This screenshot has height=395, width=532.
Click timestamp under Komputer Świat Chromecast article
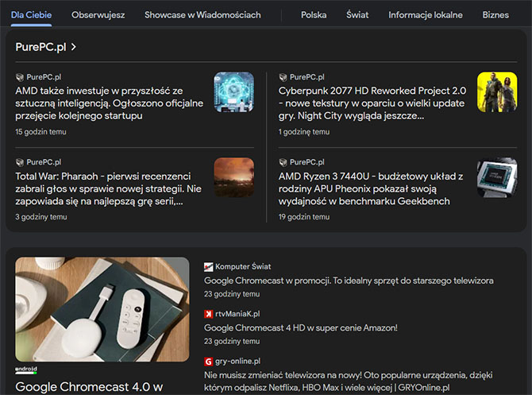[x=232, y=294]
